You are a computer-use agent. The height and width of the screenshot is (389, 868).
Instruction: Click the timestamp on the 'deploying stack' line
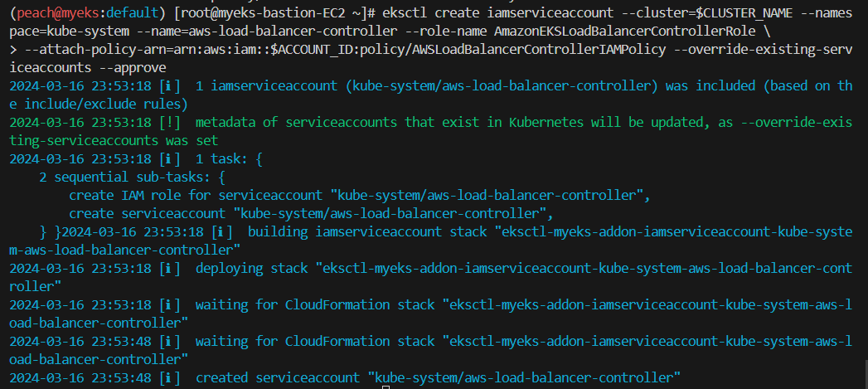coord(80,270)
